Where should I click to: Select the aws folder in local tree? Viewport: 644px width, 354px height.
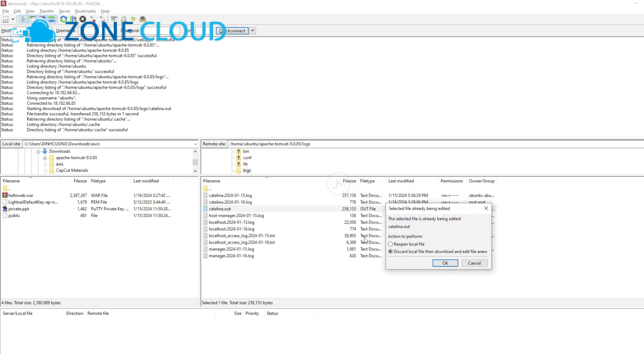point(60,164)
